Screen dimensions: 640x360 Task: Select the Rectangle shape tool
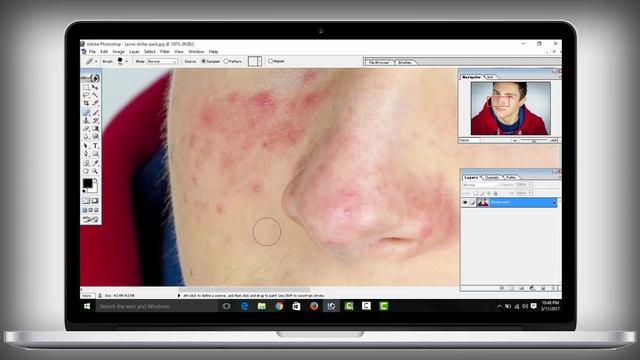click(95, 153)
